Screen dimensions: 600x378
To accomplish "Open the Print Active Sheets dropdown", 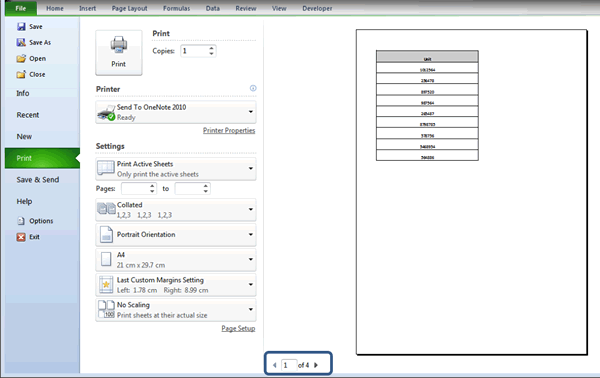I will (176, 169).
